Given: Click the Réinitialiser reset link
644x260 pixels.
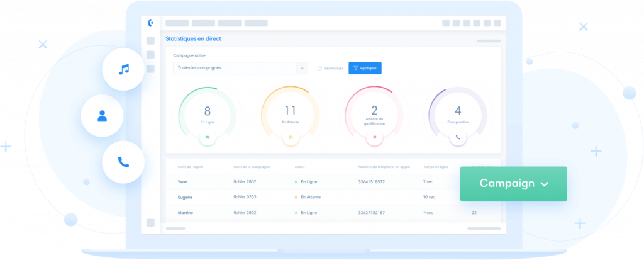Looking at the screenshot, I should [331, 68].
